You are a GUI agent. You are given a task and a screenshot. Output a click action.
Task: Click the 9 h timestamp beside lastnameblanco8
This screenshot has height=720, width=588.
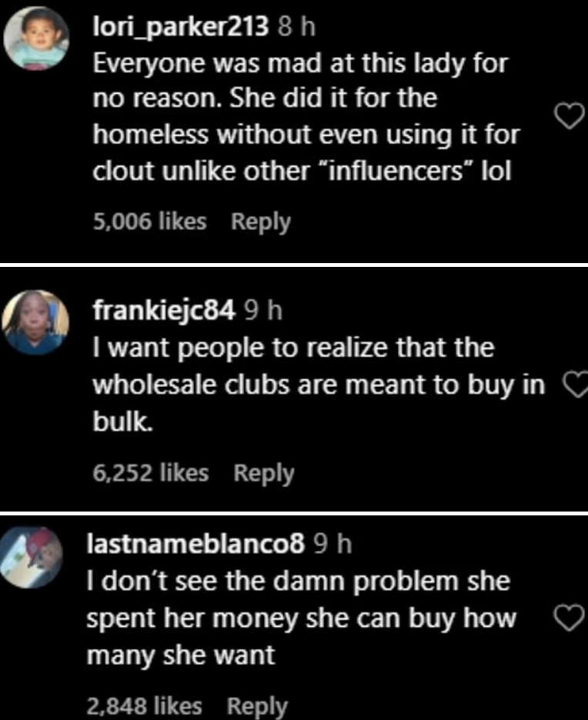pos(333,544)
